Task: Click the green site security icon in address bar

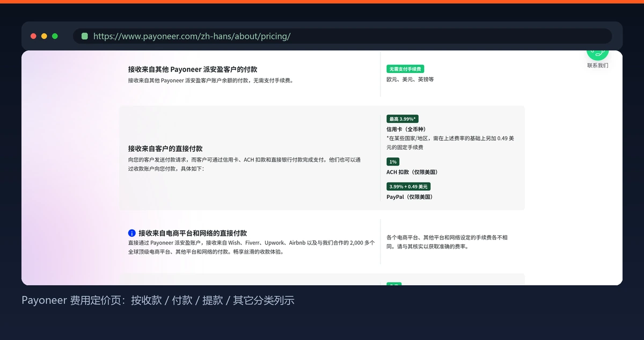Action: 85,36
